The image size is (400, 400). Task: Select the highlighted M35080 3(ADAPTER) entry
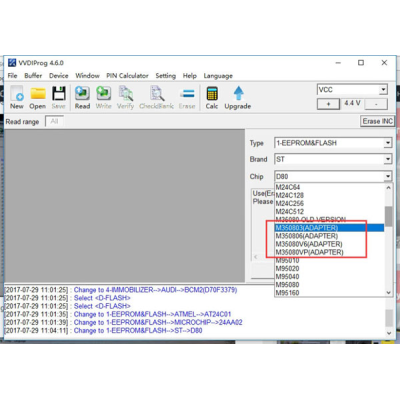pyautogui.click(x=329, y=228)
